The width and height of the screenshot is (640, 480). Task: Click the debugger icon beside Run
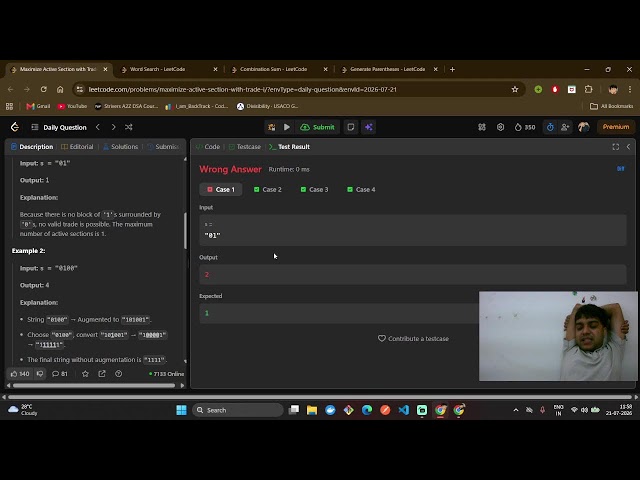click(x=271, y=127)
